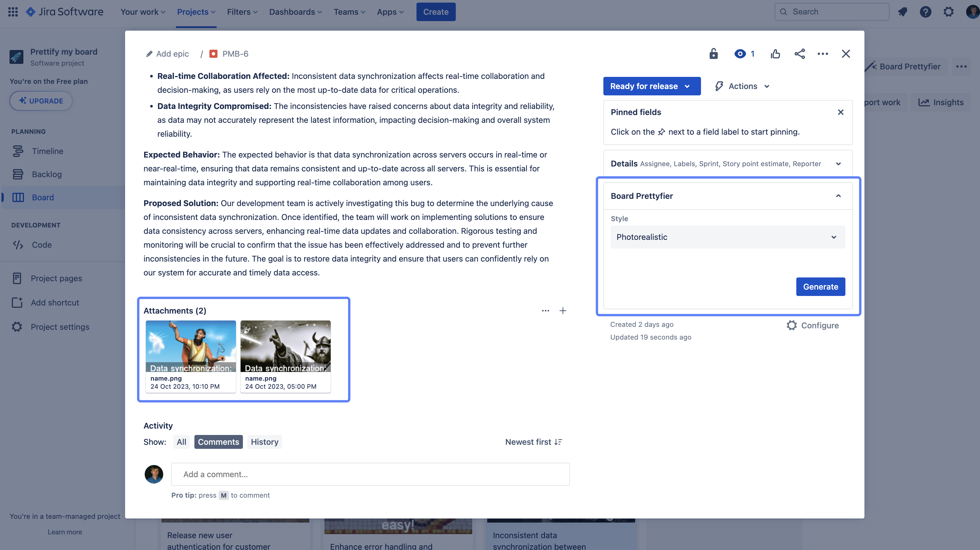980x550 pixels.
Task: Click the Generate button
Action: [x=820, y=287]
